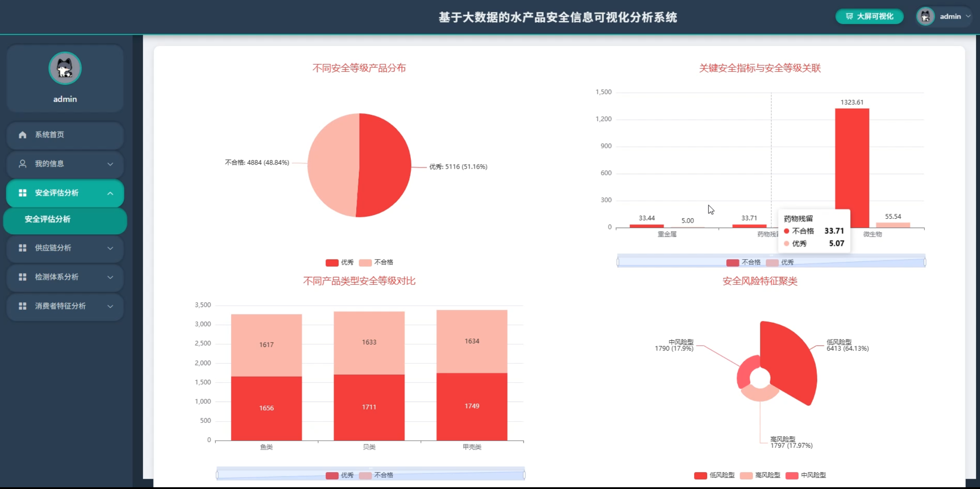
Task: Select the 安全评估分析 submenu item
Action: coord(65,220)
